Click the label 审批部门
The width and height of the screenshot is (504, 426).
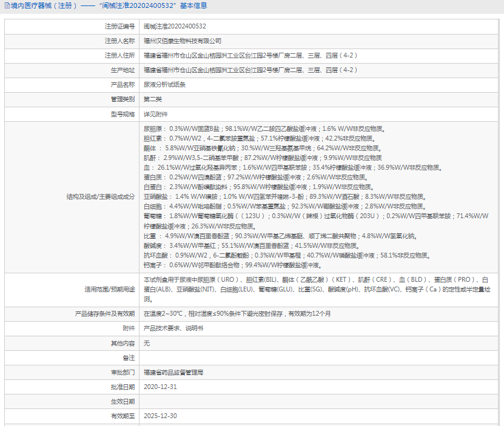tap(123, 372)
